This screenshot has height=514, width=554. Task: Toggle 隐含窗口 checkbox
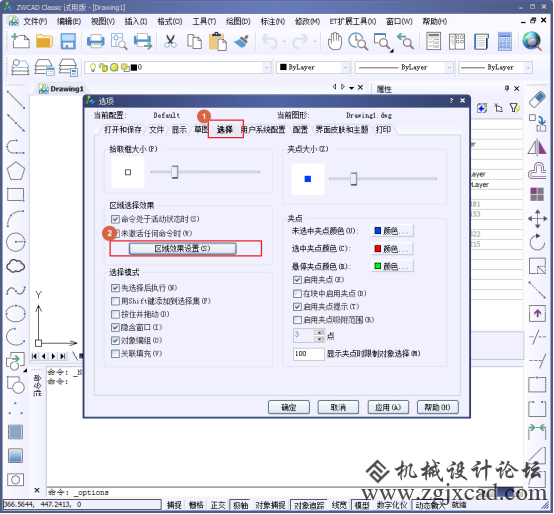(115, 327)
